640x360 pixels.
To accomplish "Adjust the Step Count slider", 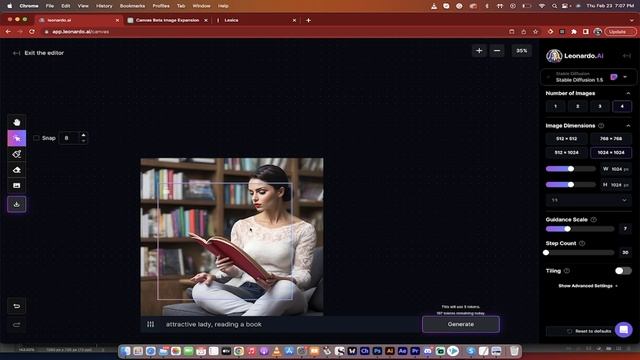I will (546, 253).
